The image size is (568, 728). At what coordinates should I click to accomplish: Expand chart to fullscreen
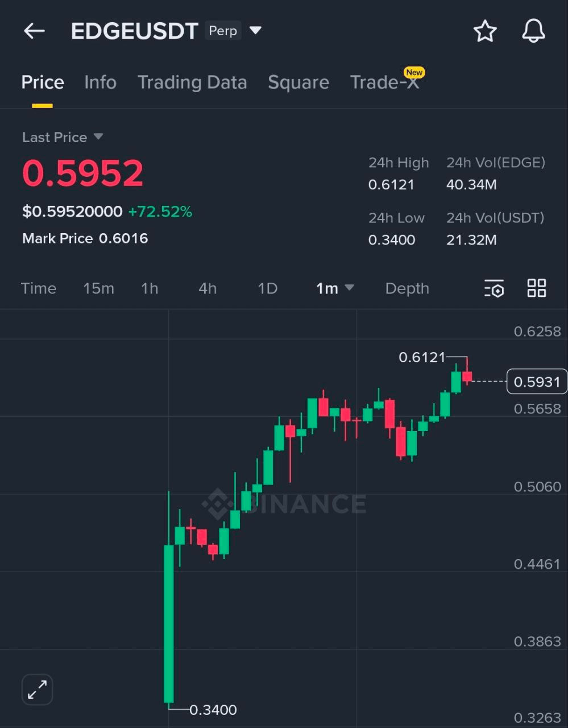tap(37, 690)
